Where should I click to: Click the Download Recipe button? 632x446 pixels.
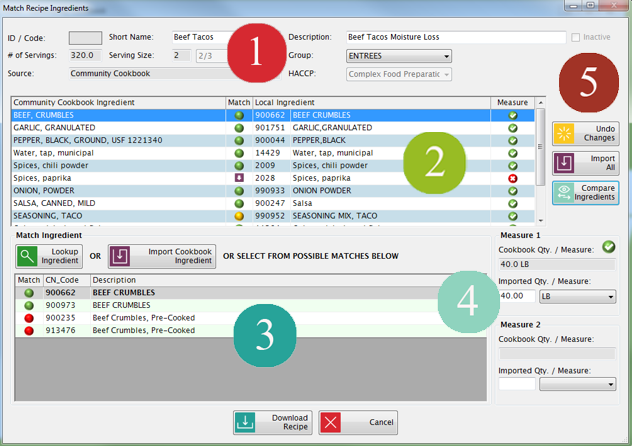[246, 423]
